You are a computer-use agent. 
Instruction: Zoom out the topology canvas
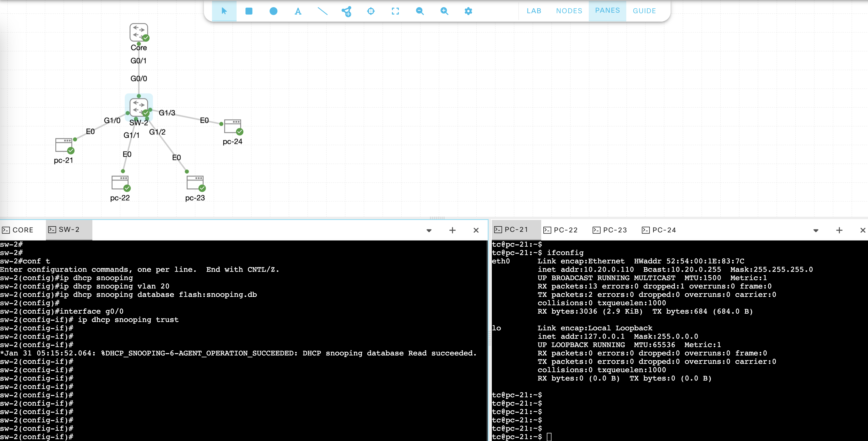[x=419, y=11]
